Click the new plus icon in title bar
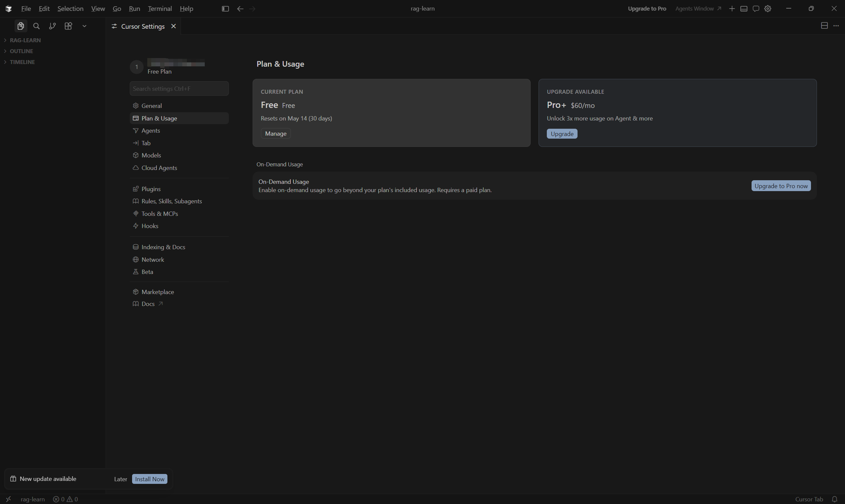This screenshot has width=845, height=504. click(x=732, y=9)
